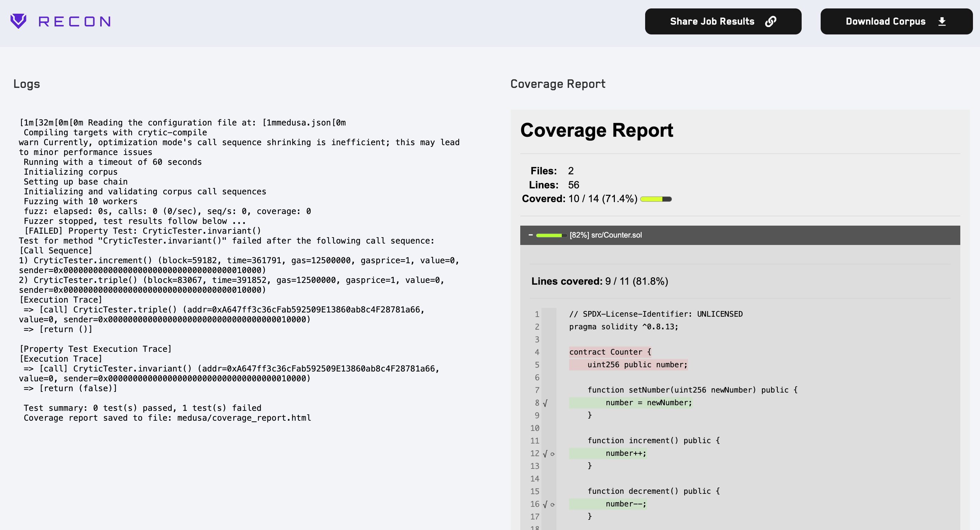The height and width of the screenshot is (530, 980).
Task: Click the Download Corpus button
Action: point(896,21)
